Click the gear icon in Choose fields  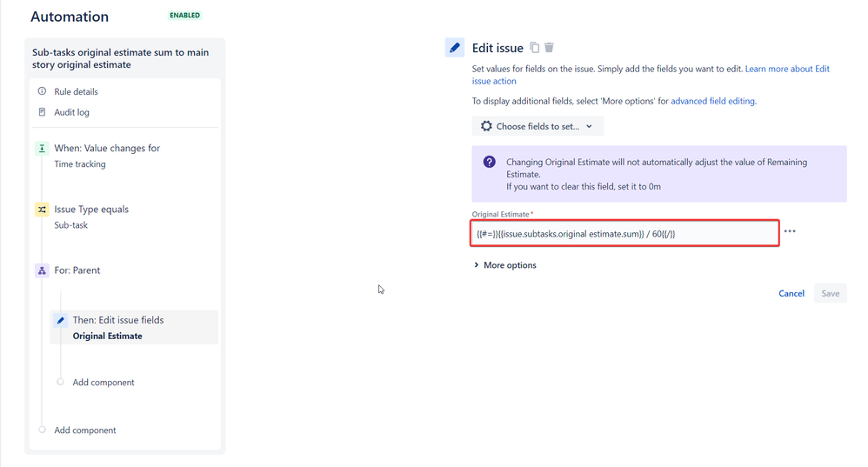coord(486,126)
